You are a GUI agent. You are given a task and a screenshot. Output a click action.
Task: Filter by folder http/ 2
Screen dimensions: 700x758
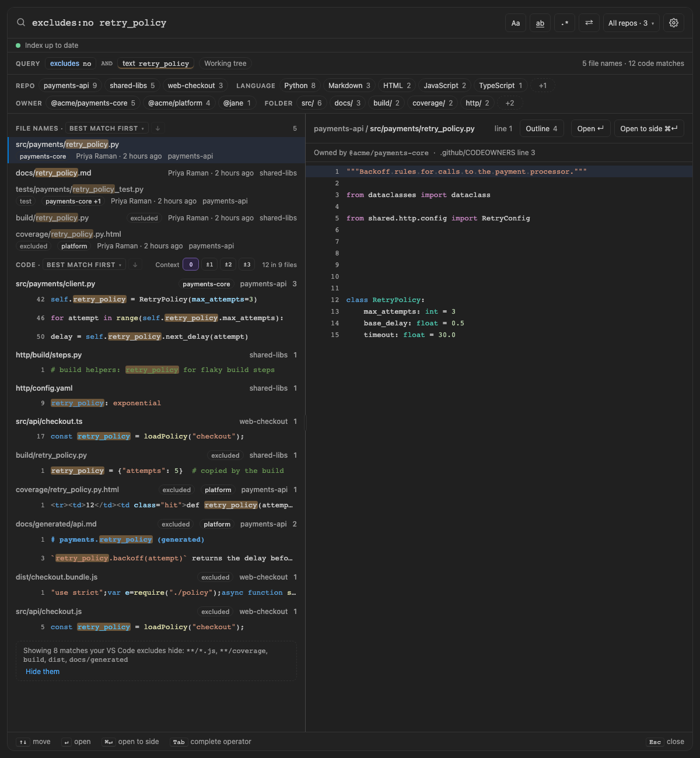[478, 103]
